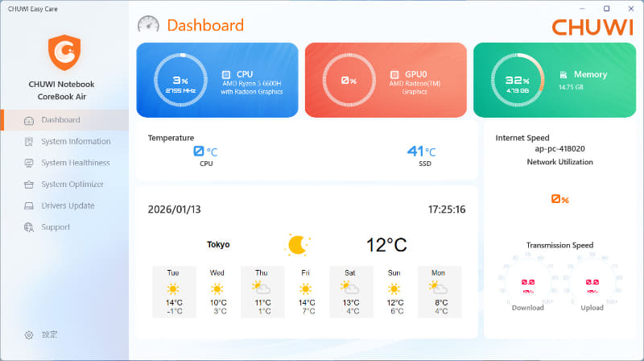This screenshot has width=644, height=361.
Task: Click the CHUWI Notebook CoreBook Air label
Action: (62, 90)
